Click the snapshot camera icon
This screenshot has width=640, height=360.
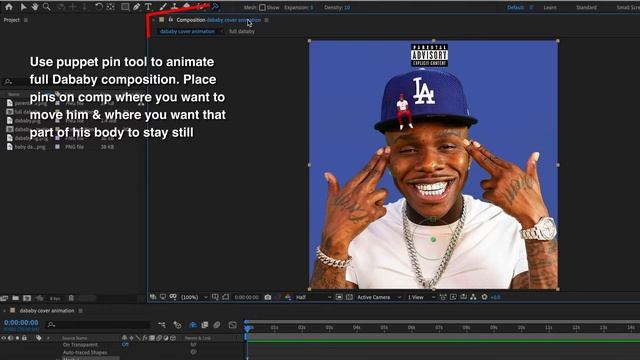coord(268,297)
